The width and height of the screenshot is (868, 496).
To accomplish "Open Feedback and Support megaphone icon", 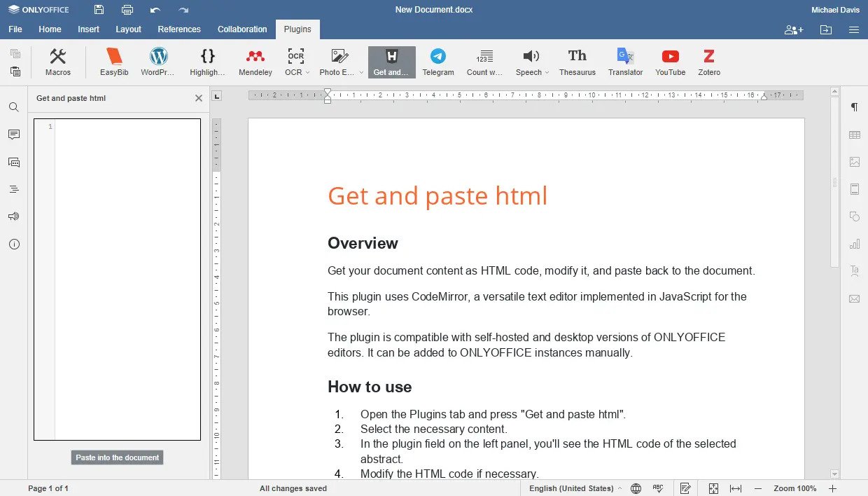I will (14, 216).
